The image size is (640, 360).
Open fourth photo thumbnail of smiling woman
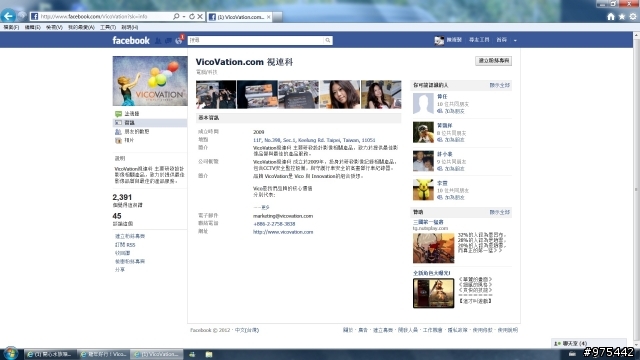340,94
